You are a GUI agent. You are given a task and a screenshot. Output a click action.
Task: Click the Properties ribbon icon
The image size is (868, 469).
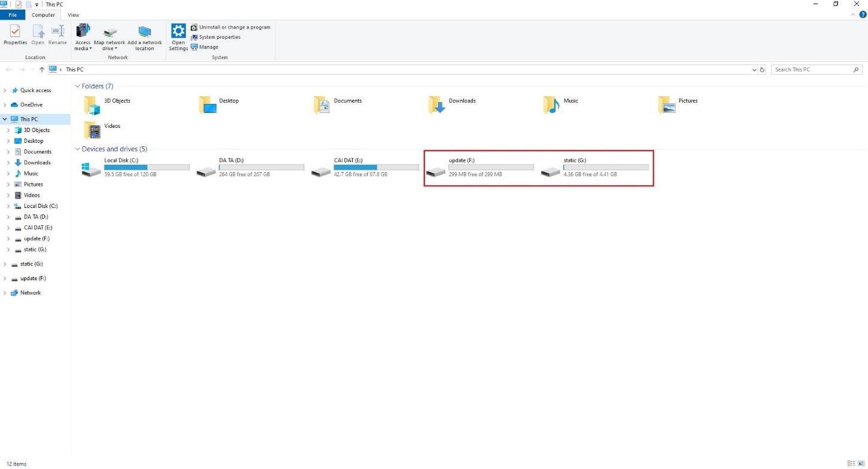click(x=15, y=31)
